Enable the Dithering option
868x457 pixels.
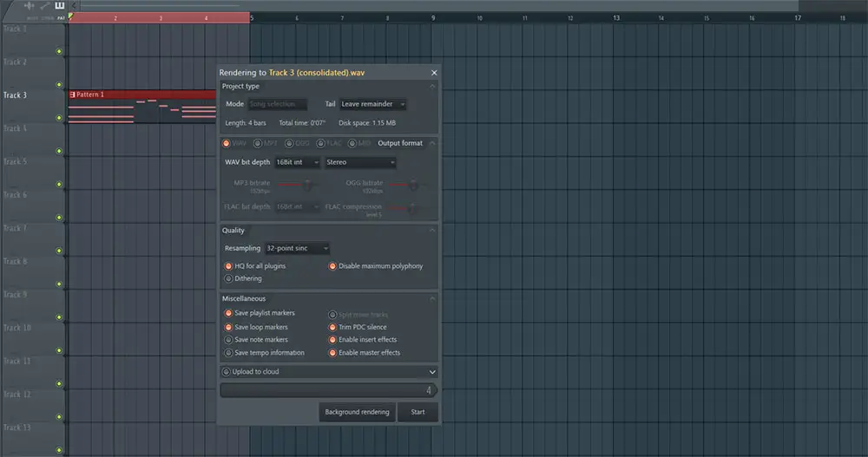(x=228, y=278)
